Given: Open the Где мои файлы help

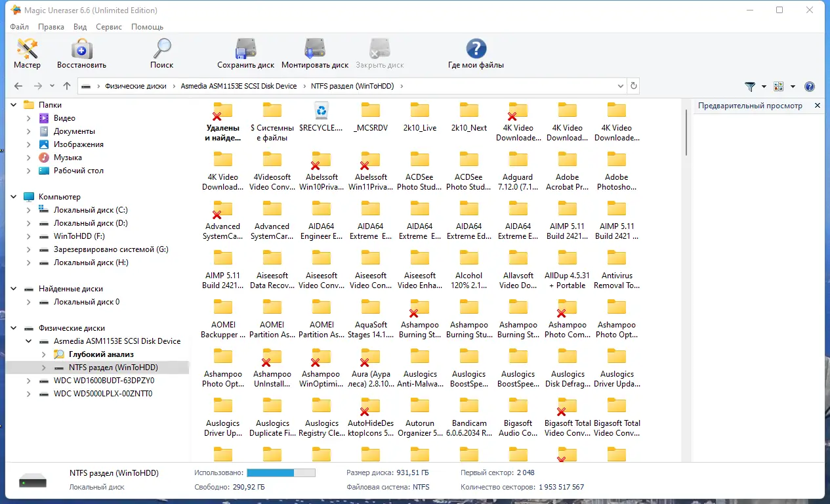Looking at the screenshot, I should pos(476,54).
